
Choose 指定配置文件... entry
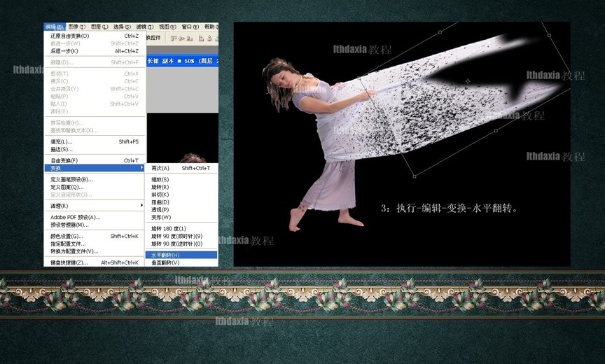point(95,244)
